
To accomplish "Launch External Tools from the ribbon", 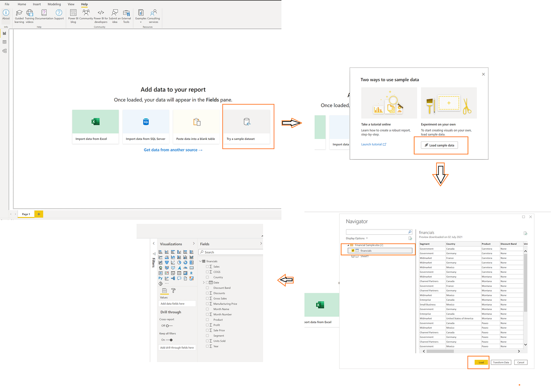I will point(126,16).
